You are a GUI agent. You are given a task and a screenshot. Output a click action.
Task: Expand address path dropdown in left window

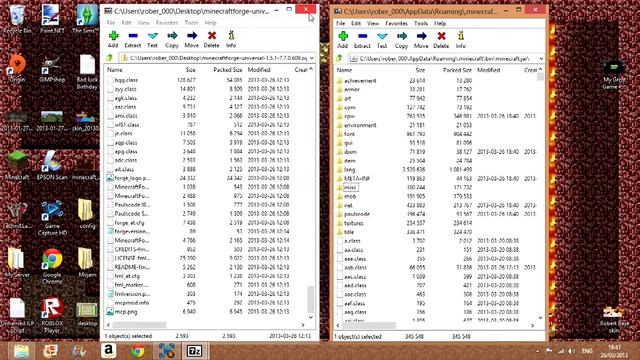(311, 58)
